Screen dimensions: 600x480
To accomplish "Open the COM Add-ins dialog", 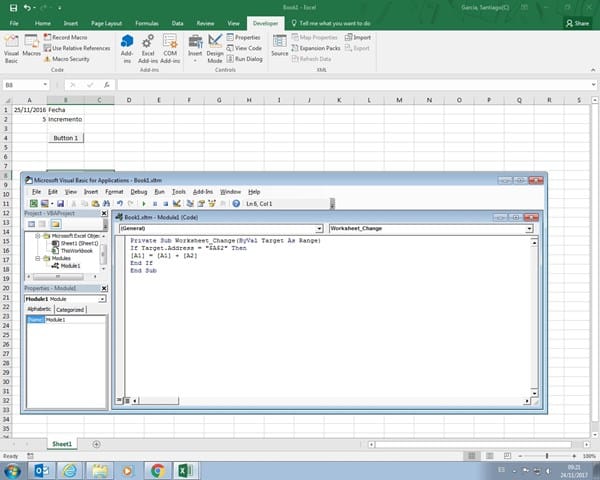I will coord(170,46).
